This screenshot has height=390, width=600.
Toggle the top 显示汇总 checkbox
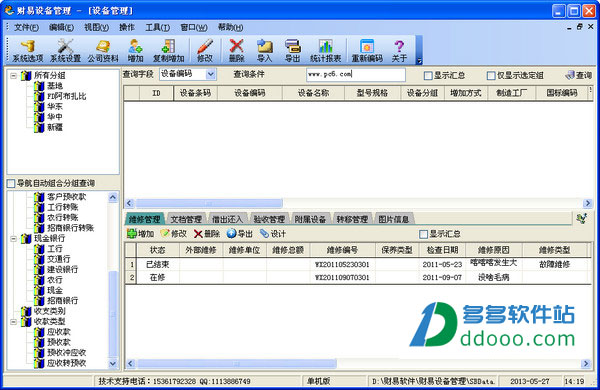coord(428,76)
